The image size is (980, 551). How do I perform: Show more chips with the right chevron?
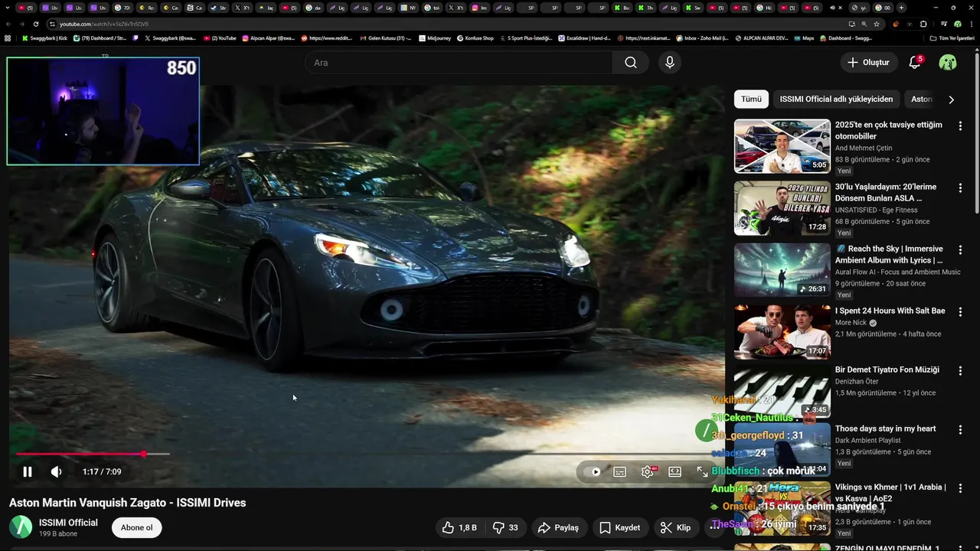pos(952,99)
